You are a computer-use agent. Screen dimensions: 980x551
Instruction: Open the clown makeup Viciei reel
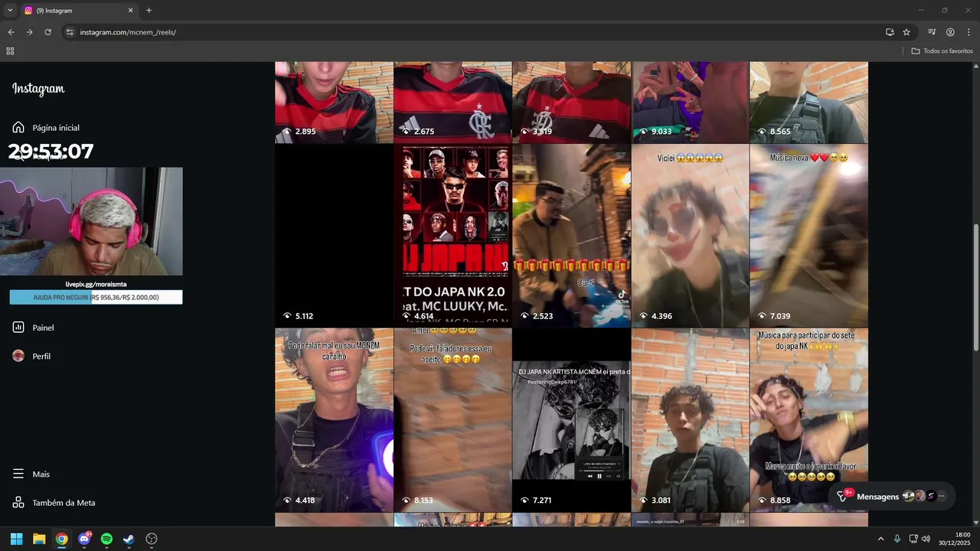[x=690, y=236]
